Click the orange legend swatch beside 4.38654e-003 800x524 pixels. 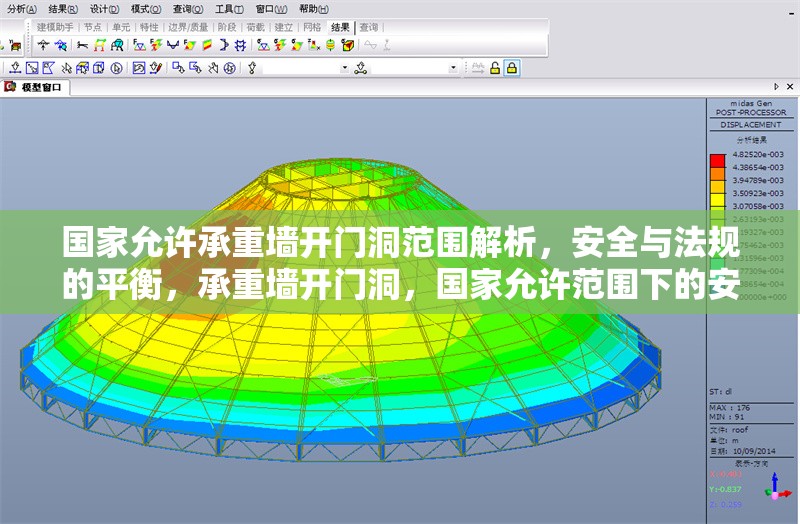(717, 174)
